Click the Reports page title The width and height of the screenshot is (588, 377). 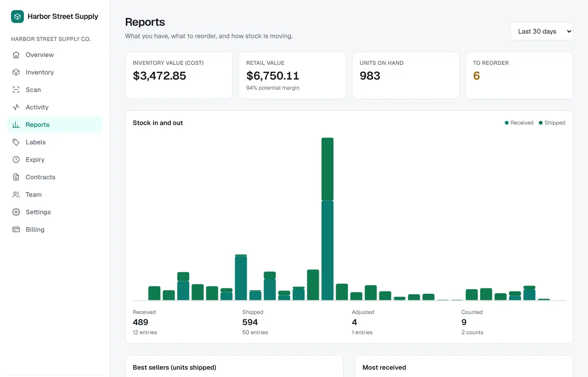[x=145, y=22]
